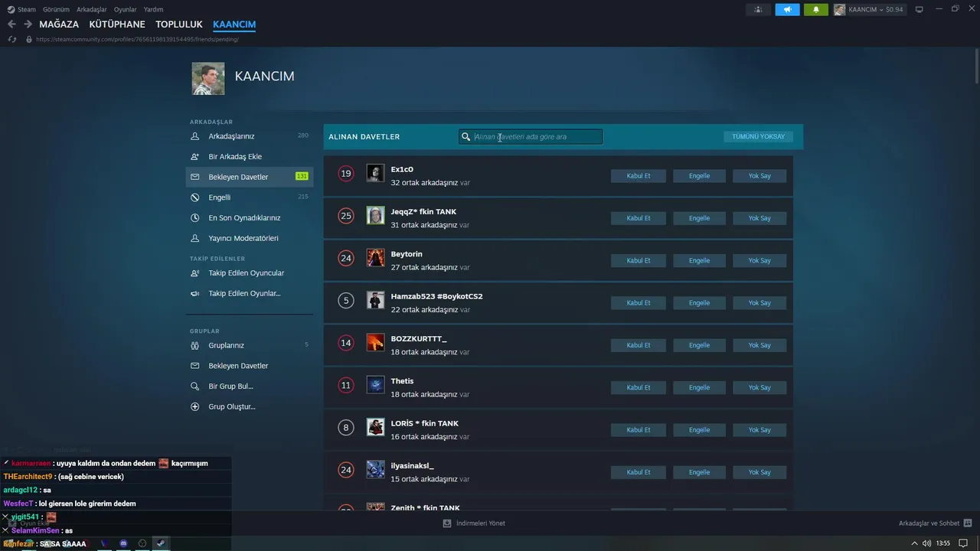The height and width of the screenshot is (551, 980).
Task: Expand the KAANCIM account dropdown
Action: [x=868, y=9]
